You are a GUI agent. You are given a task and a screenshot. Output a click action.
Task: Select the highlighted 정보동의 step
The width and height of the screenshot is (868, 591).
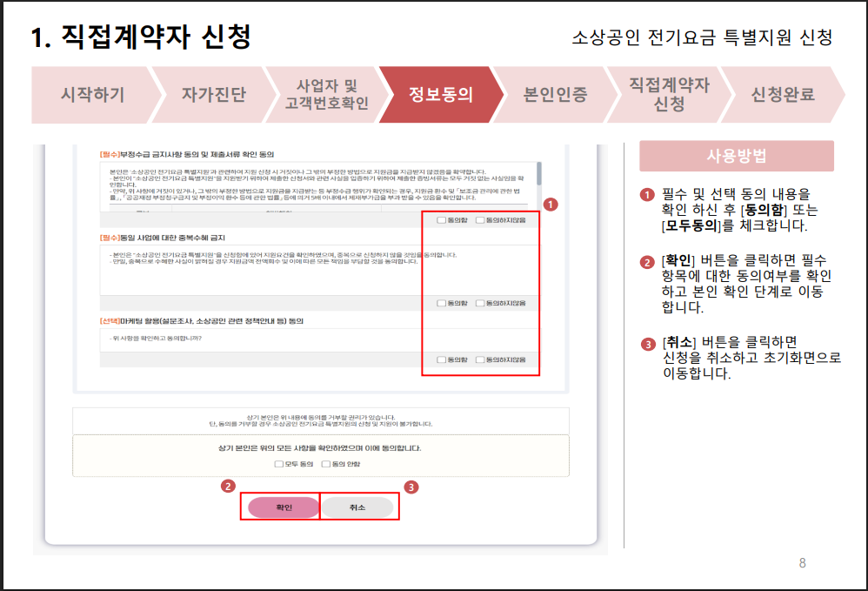click(442, 96)
